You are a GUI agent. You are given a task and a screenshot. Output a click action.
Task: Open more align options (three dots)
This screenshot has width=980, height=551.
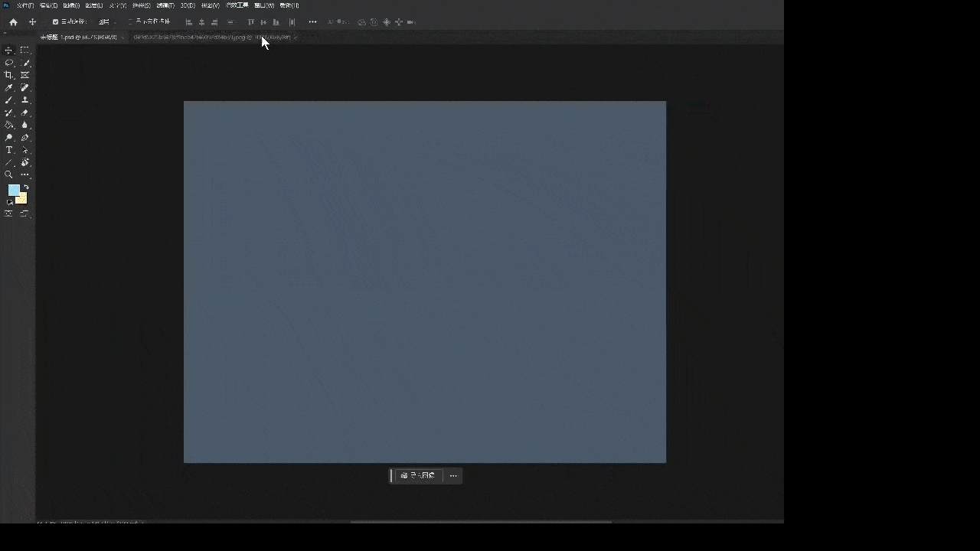(312, 22)
